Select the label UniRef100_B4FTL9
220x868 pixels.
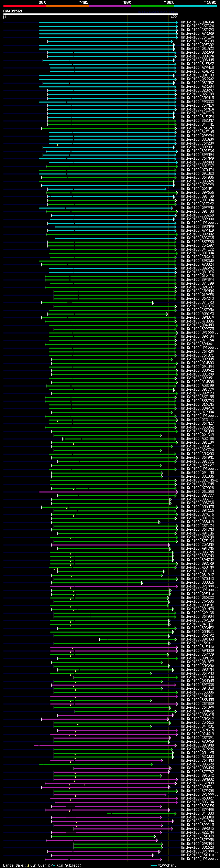pos(197,113)
